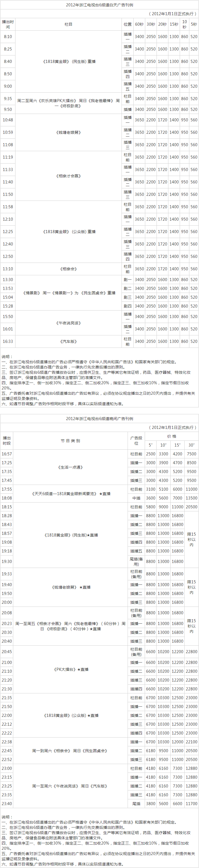This screenshot has width=199, height=868.
Task: Click the "10:48" time cell
Action: point(8,120)
